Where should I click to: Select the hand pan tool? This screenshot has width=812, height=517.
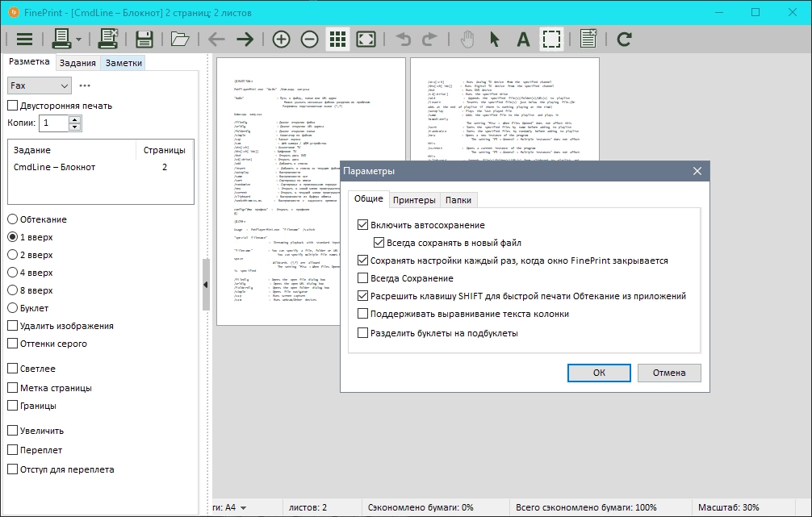click(x=467, y=40)
